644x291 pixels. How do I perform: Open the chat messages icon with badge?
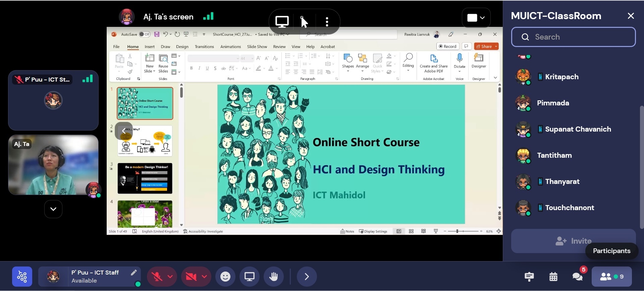[577, 277]
